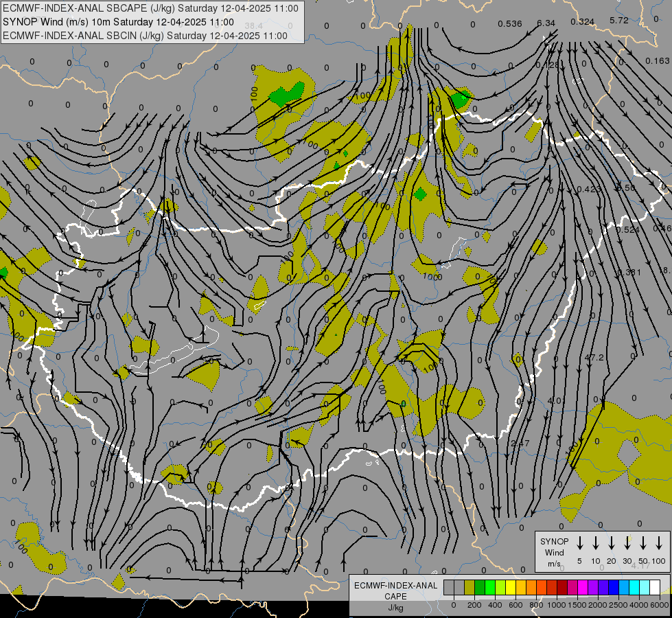Click the 4.01 value on the map
The width and height of the screenshot is (672, 618).
point(557,400)
